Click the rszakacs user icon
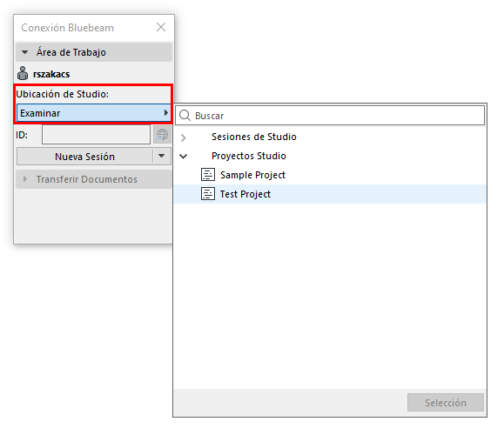Viewport: 504px width, 435px height. coord(23,73)
